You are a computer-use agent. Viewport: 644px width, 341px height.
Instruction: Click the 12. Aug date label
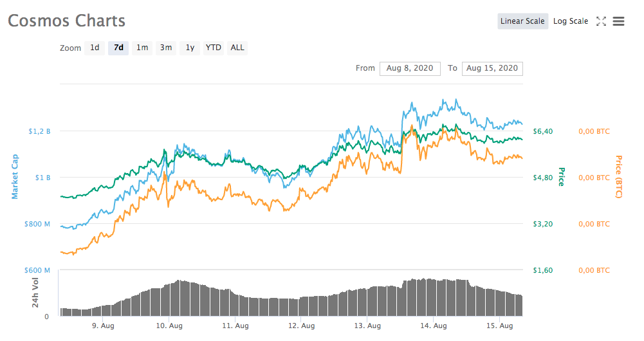(x=302, y=326)
